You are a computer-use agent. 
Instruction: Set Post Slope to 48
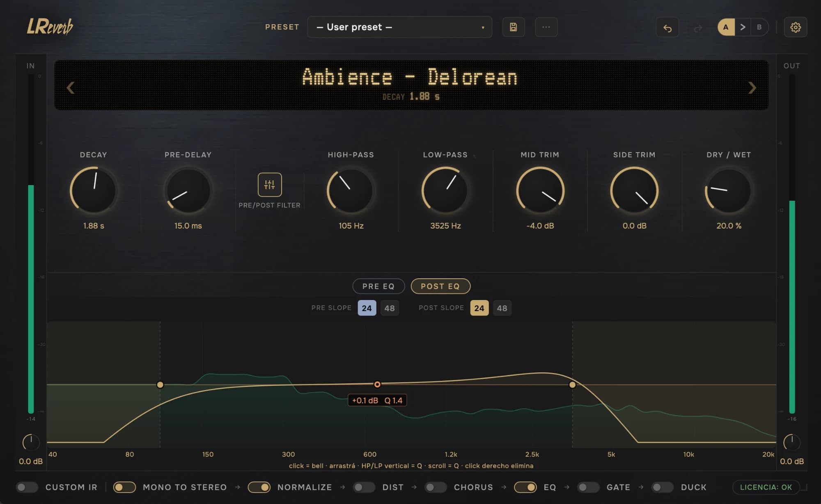[502, 308]
